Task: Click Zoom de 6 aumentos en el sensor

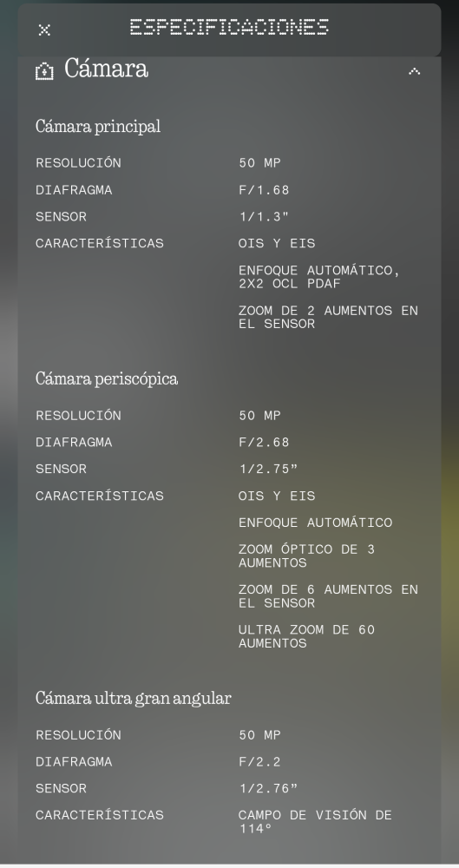Action: 328,596
